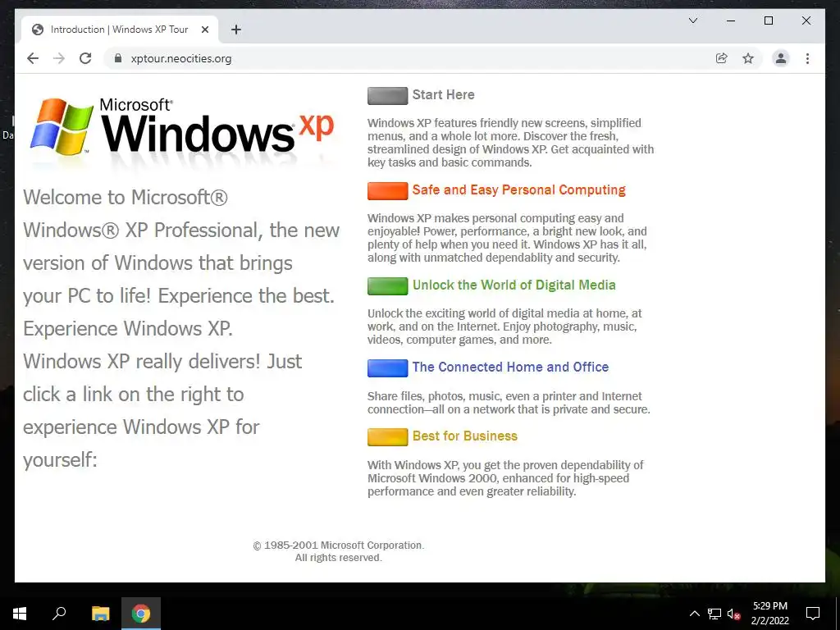View site info via padlock icon
The width and height of the screenshot is (840, 630).
(118, 58)
